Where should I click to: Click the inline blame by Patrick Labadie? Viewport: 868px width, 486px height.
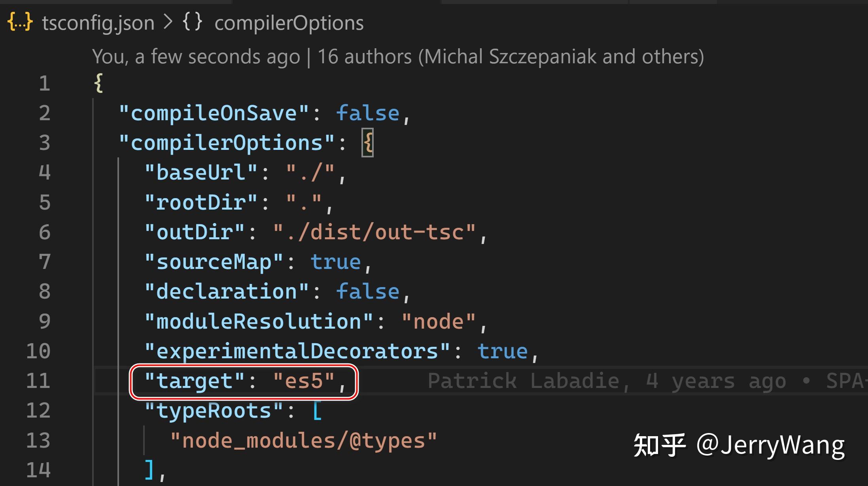click(x=647, y=381)
